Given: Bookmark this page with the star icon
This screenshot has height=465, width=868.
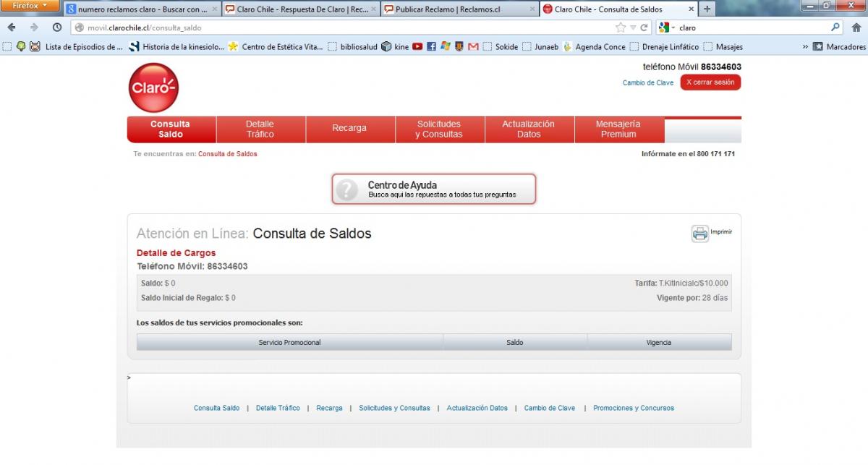Looking at the screenshot, I should tap(620, 27).
